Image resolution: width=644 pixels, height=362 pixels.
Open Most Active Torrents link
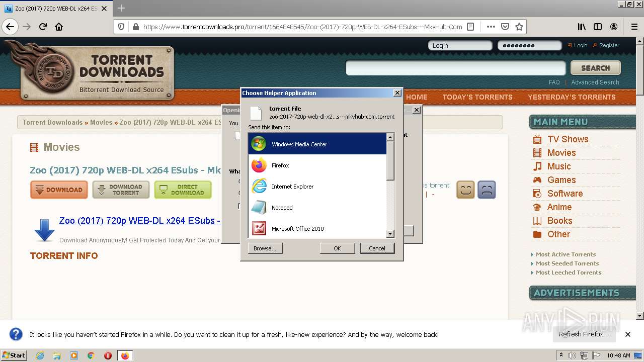point(566,254)
